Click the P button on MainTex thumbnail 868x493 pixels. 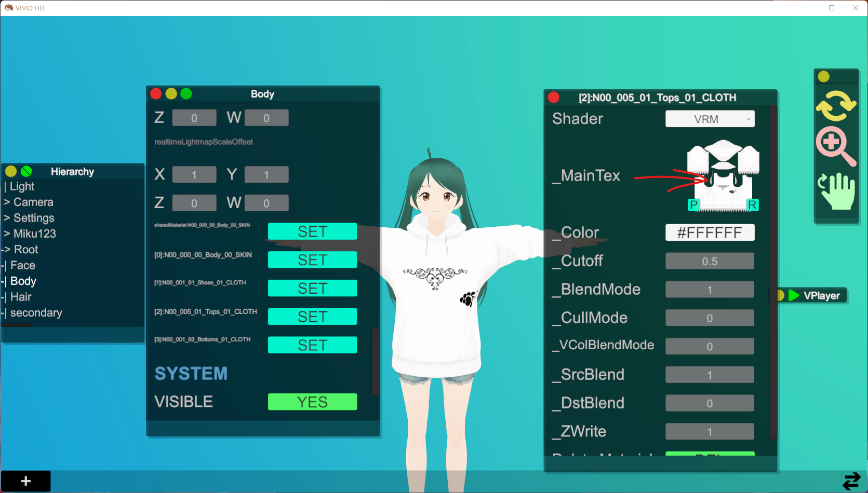693,205
